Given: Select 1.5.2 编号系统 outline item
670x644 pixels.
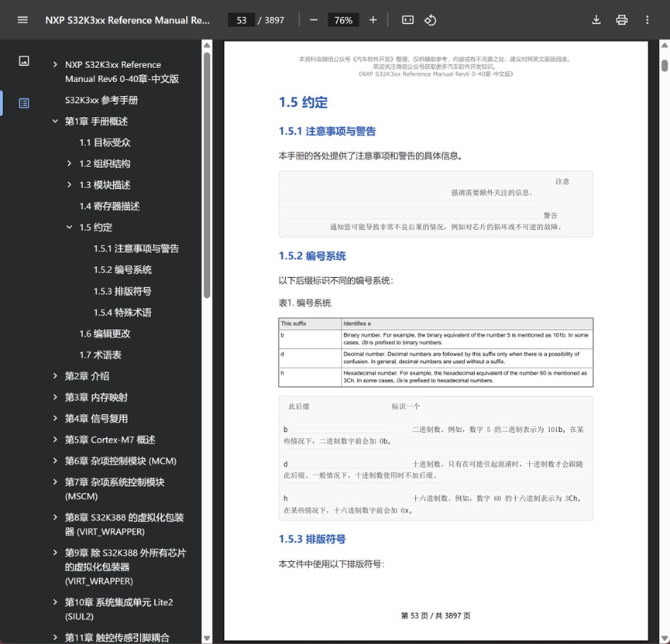Looking at the screenshot, I should [x=122, y=270].
